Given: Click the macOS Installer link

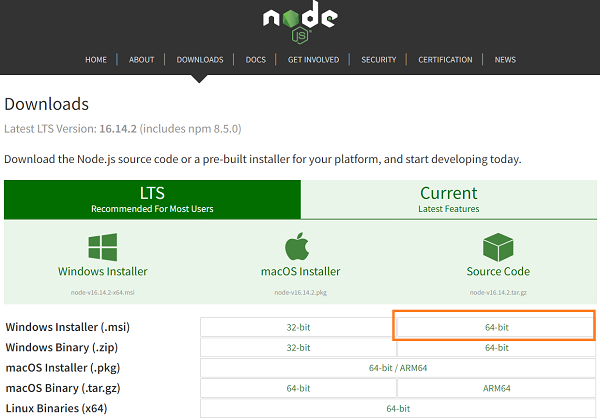Looking at the screenshot, I should click(x=300, y=271).
